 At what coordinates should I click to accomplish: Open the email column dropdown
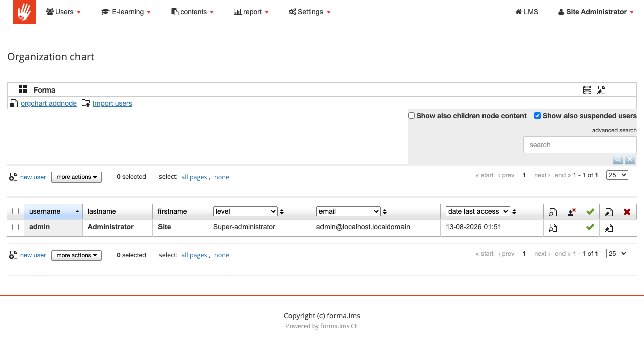coord(348,211)
